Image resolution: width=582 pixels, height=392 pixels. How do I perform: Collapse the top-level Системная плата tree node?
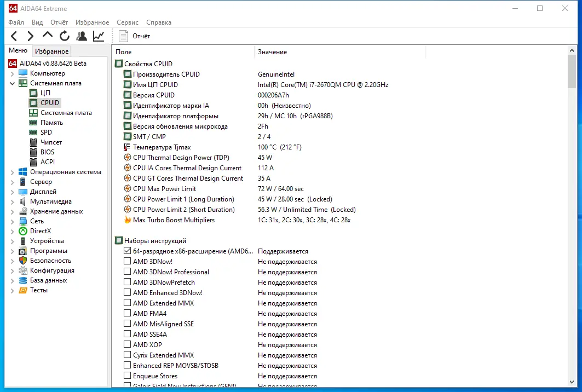tap(13, 83)
